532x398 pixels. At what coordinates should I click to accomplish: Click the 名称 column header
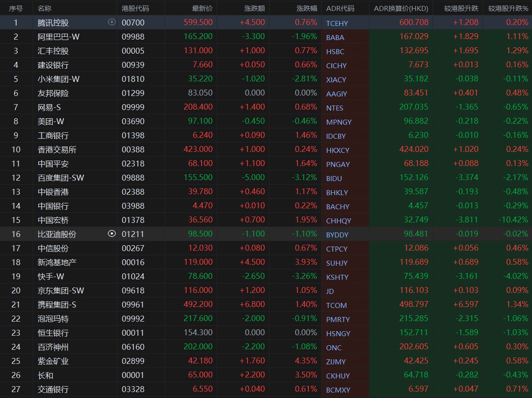click(45, 8)
